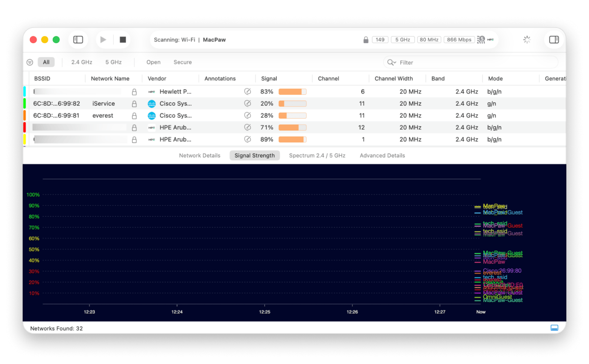Click the Now marker on the time axis

(481, 312)
